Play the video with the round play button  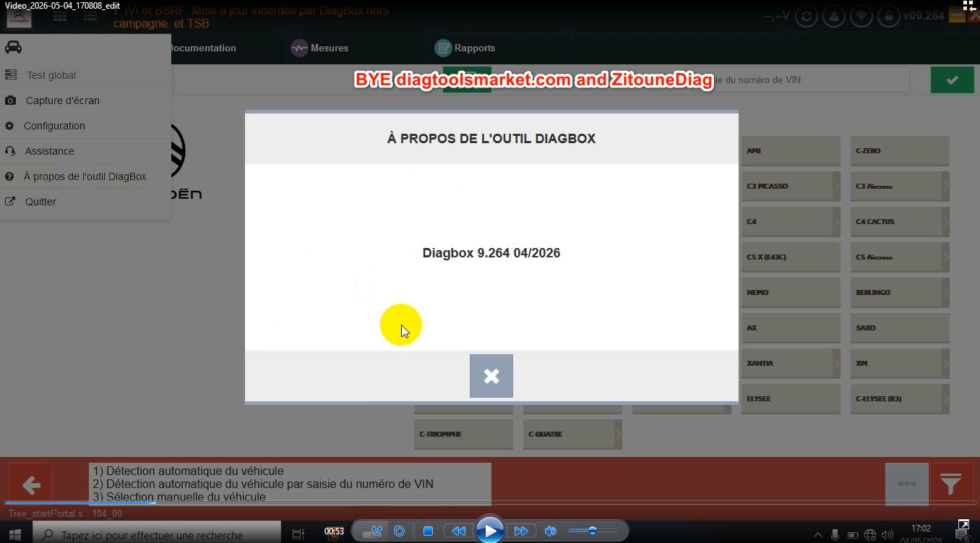490,531
